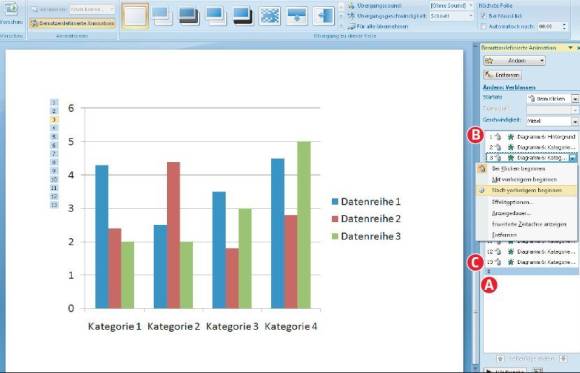Enable the Automatisch nach checkbox
Viewport: 580px width, 373px height.
click(x=483, y=27)
